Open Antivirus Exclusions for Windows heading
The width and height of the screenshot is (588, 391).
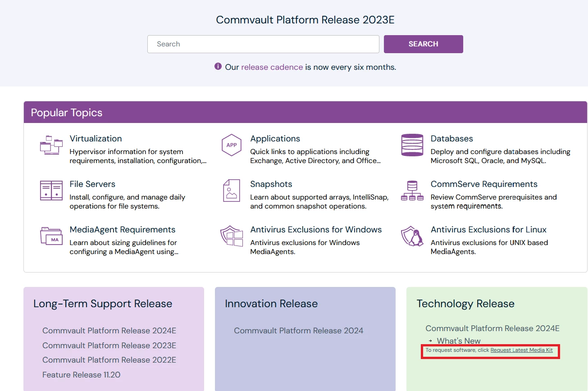pyautogui.click(x=316, y=230)
